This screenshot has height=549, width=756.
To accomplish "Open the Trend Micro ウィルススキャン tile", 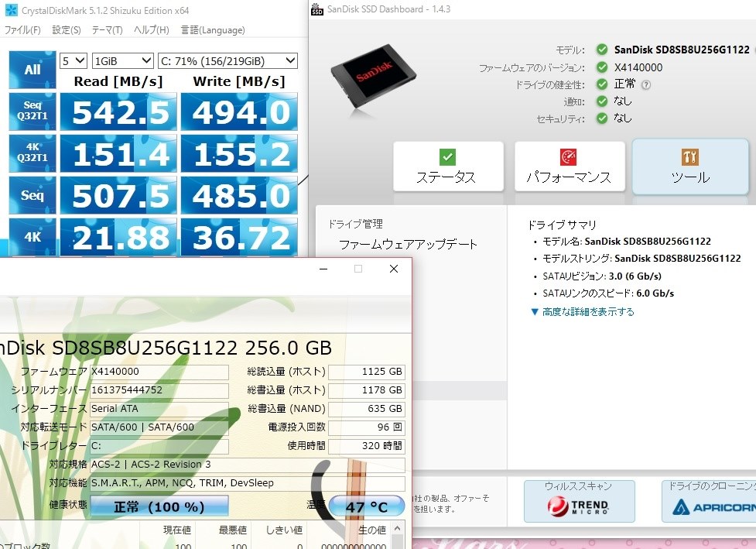I will coord(579,501).
